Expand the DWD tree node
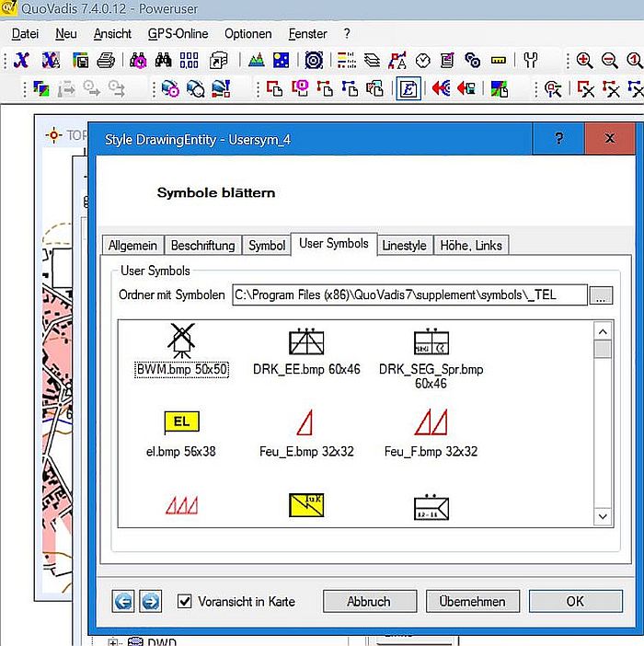The width and height of the screenshot is (644, 646). (113, 642)
